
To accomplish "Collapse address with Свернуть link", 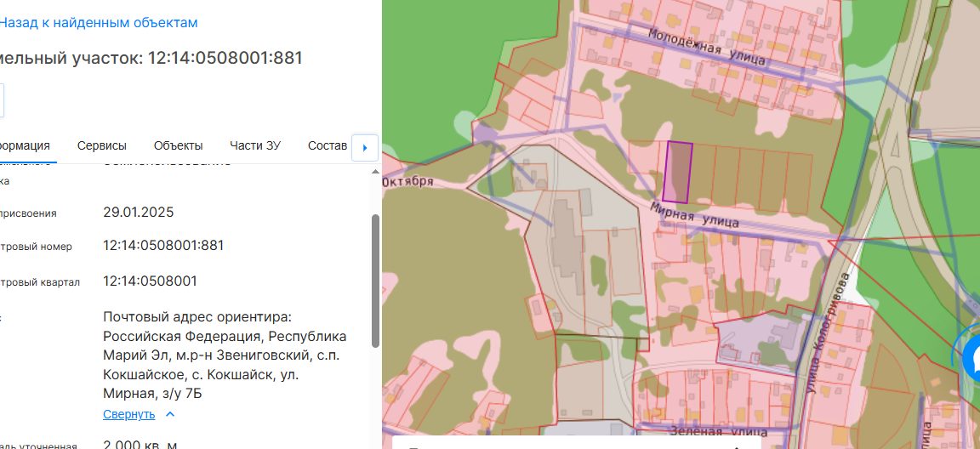I will 128,414.
